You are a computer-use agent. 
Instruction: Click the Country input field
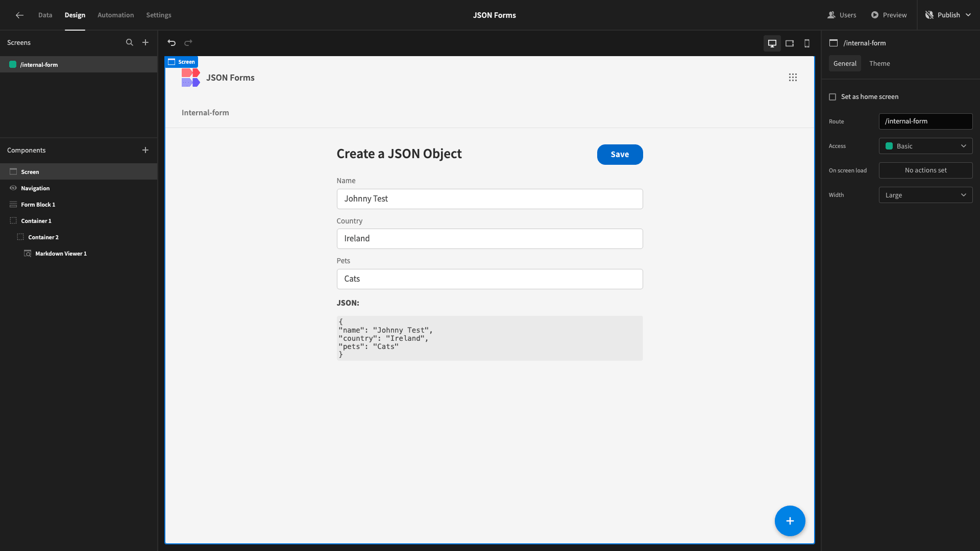489,239
